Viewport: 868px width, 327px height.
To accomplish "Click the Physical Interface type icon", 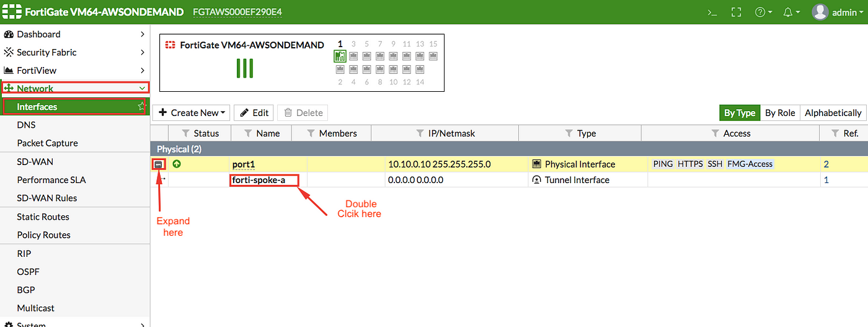I will (536, 164).
